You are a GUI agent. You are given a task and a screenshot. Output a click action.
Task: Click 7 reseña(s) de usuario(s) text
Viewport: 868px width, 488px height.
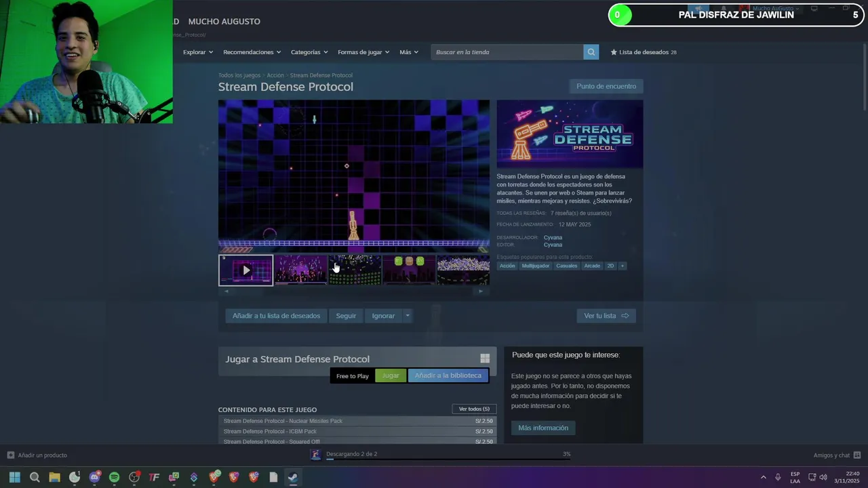pyautogui.click(x=580, y=213)
